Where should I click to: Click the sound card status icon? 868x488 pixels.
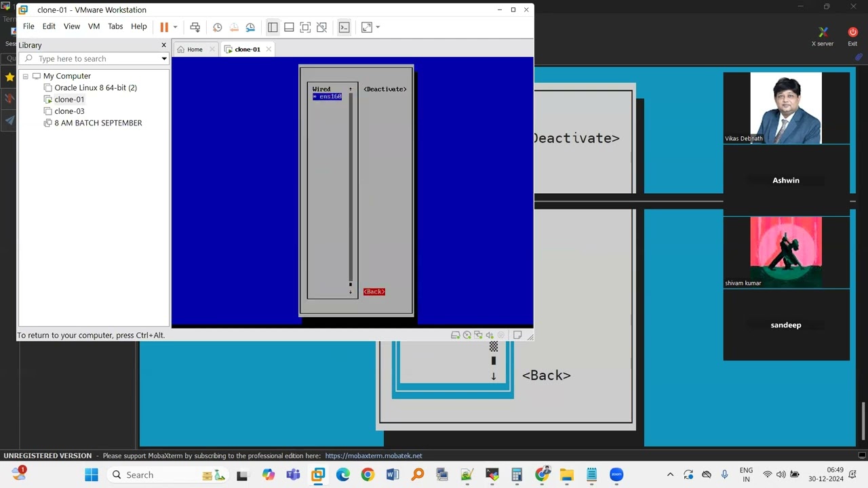point(490,335)
